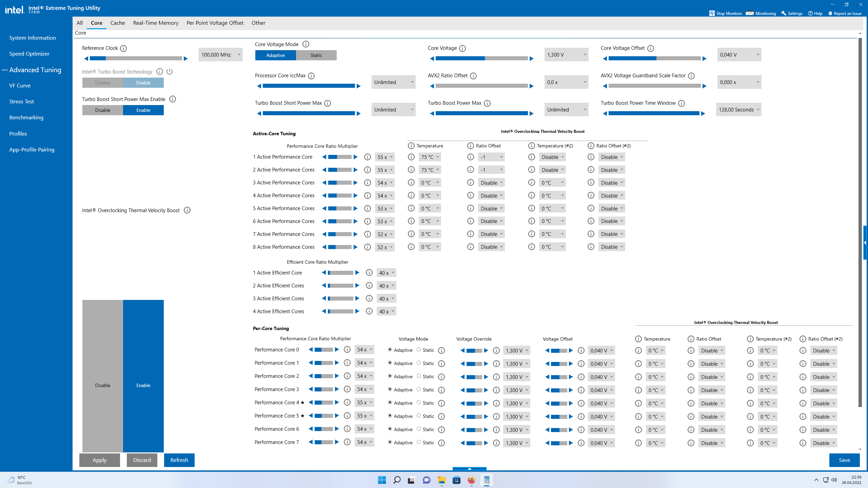Open 1 Active Efficient Core 40 x dropdown
Image resolution: width=868 pixels, height=488 pixels.
387,273
